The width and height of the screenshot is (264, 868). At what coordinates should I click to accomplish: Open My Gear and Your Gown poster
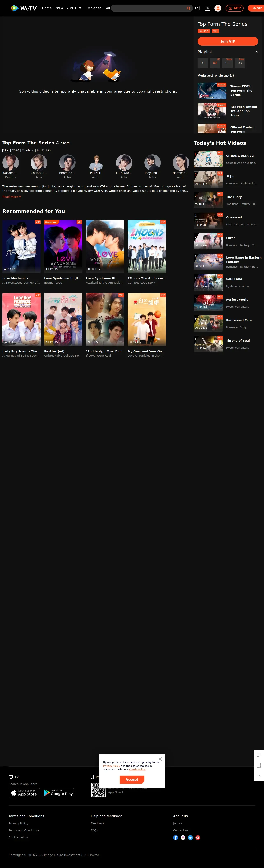click(x=147, y=320)
